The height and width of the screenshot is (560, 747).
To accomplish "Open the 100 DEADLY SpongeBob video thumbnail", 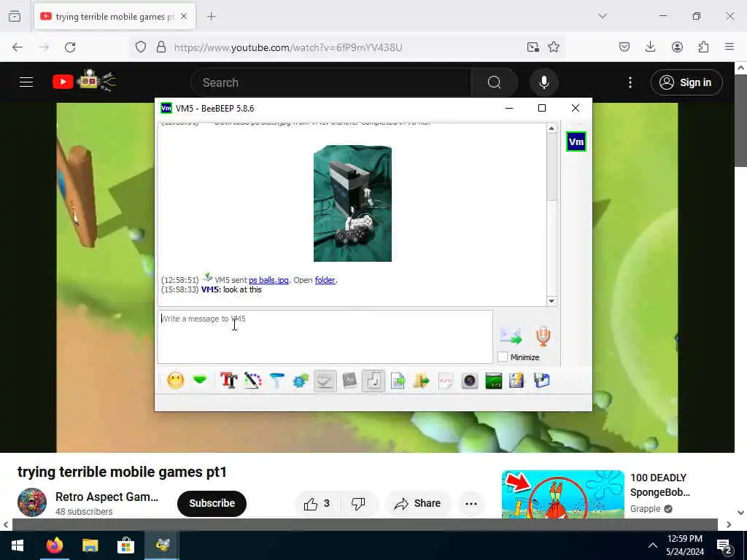I will click(562, 494).
